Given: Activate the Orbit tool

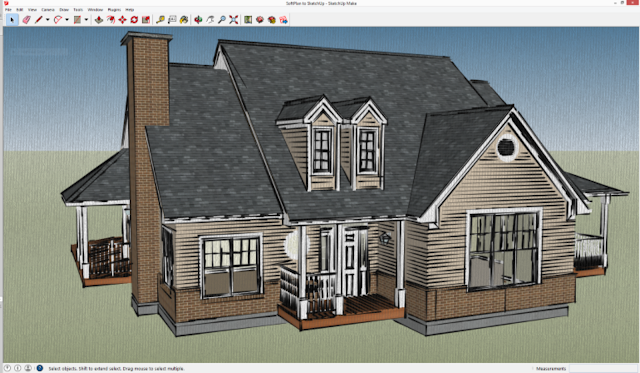Looking at the screenshot, I should click(198, 20).
